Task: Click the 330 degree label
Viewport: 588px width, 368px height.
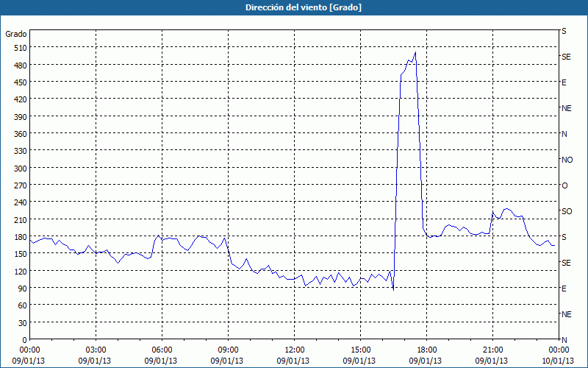Action: click(21, 151)
